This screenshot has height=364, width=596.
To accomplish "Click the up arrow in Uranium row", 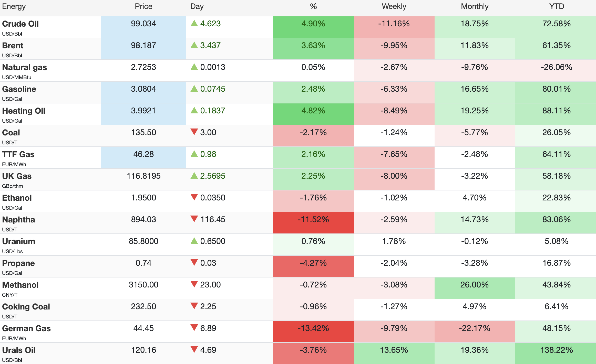I will point(194,241).
